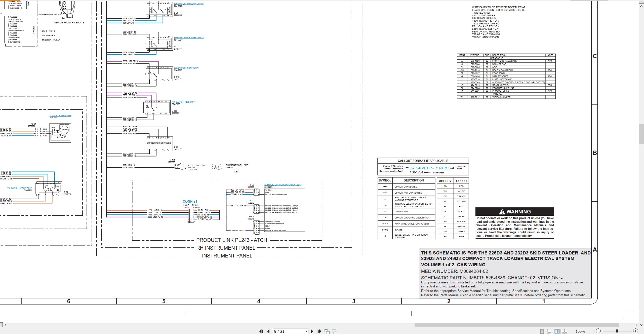Open the (37) RADIO GP - COMMUNICATION PL243 link
Viewport: 644px width, 334px height.
[283, 185]
